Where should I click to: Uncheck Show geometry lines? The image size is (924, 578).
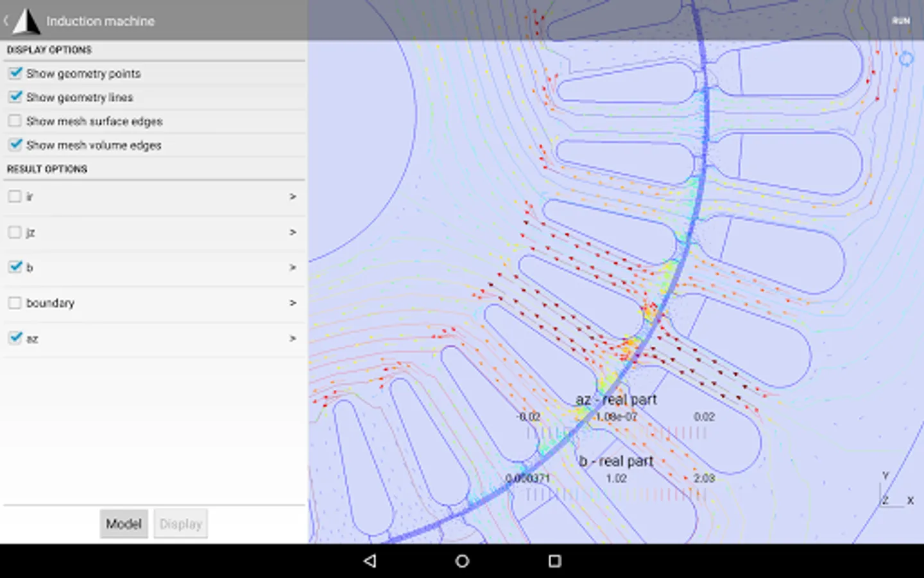[x=15, y=97]
